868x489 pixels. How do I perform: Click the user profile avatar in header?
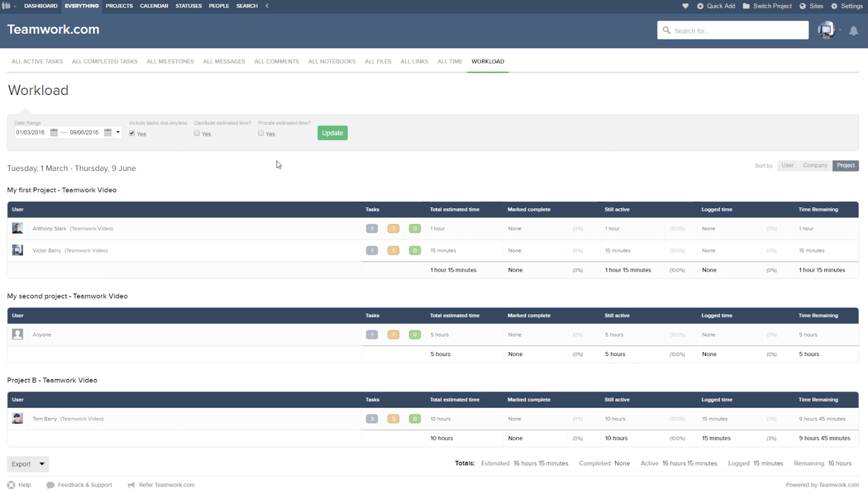[826, 30]
